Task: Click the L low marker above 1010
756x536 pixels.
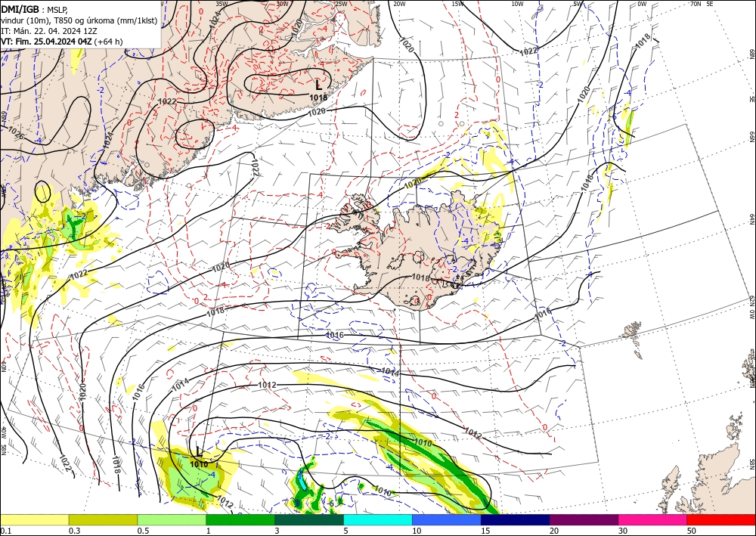Action: pyautogui.click(x=199, y=451)
